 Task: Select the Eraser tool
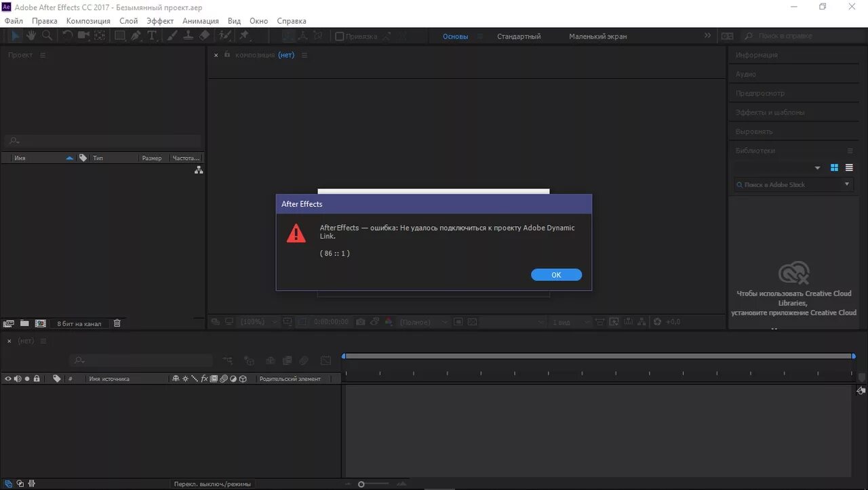click(x=204, y=36)
